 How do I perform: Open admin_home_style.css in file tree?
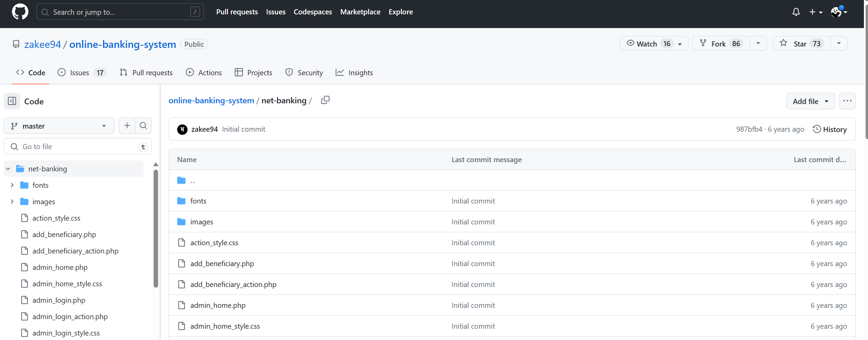[x=67, y=284]
